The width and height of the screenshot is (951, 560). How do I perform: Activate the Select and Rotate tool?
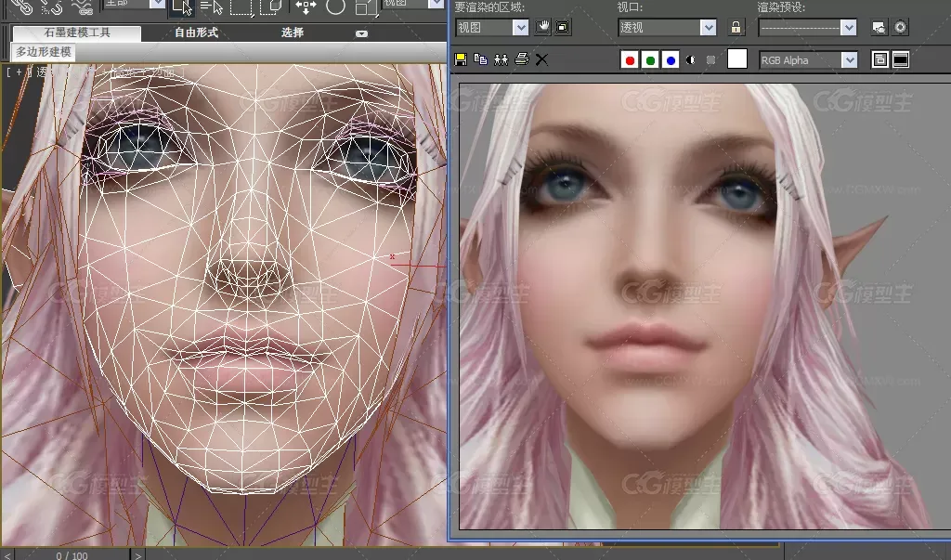(x=335, y=7)
